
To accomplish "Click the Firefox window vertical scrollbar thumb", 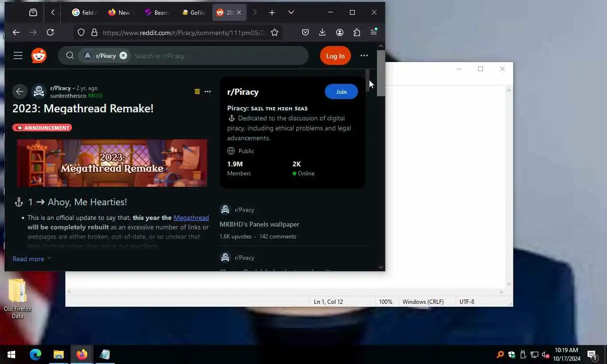I will pos(381,73).
